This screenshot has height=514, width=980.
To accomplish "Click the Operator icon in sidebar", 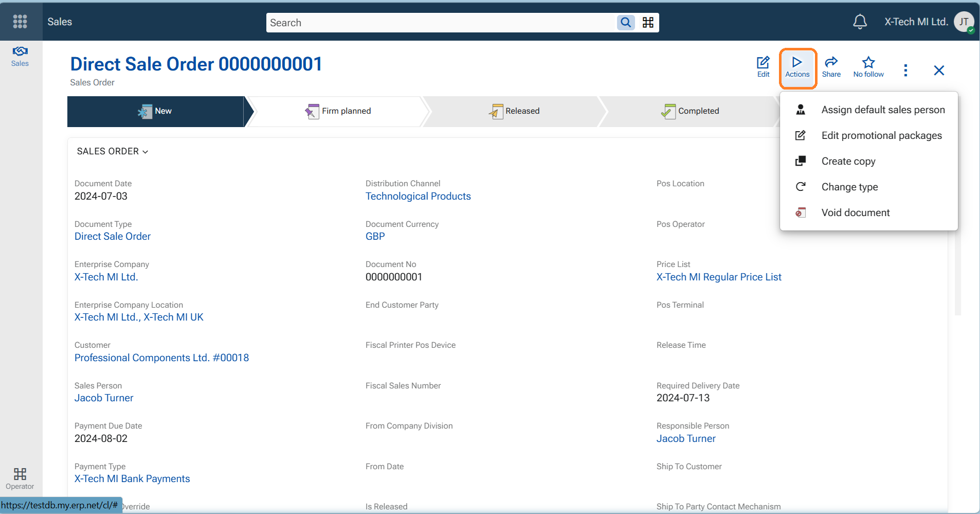I will (20, 478).
